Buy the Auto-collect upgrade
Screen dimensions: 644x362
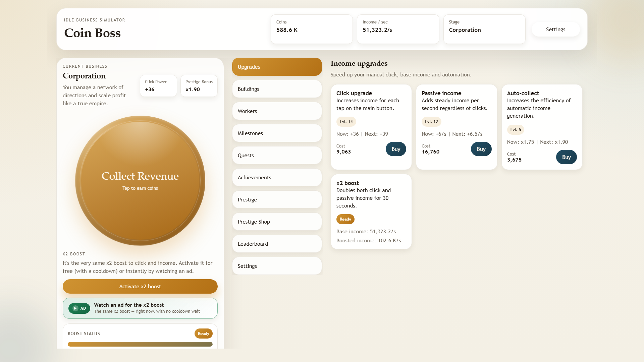click(x=566, y=157)
